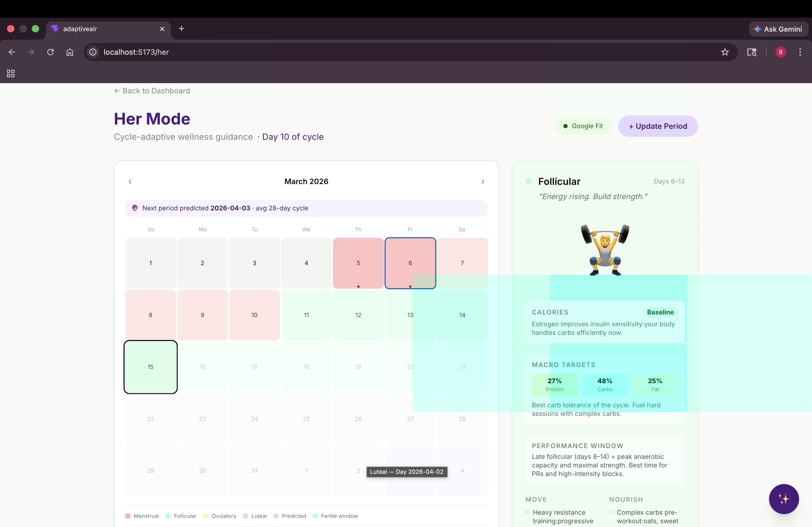
Task: Close the adaptiveair tab
Action: (x=162, y=29)
